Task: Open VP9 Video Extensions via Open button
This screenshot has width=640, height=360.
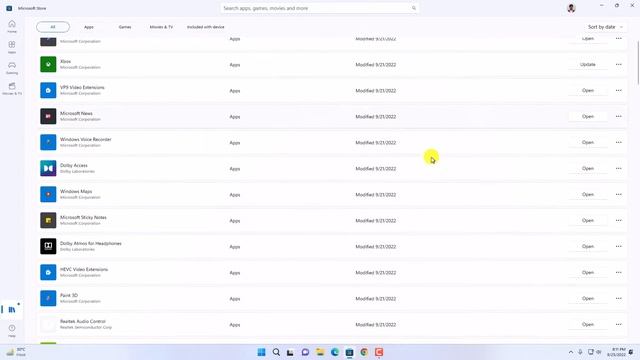Action: coord(588,90)
